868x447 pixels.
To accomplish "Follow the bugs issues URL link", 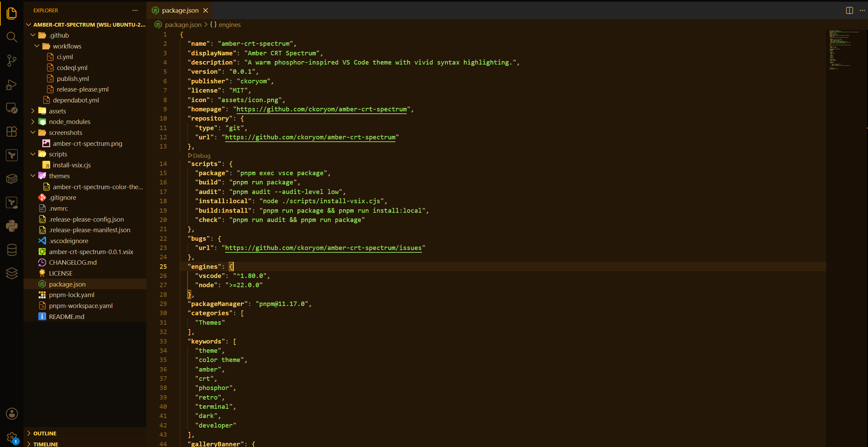I will (323, 248).
